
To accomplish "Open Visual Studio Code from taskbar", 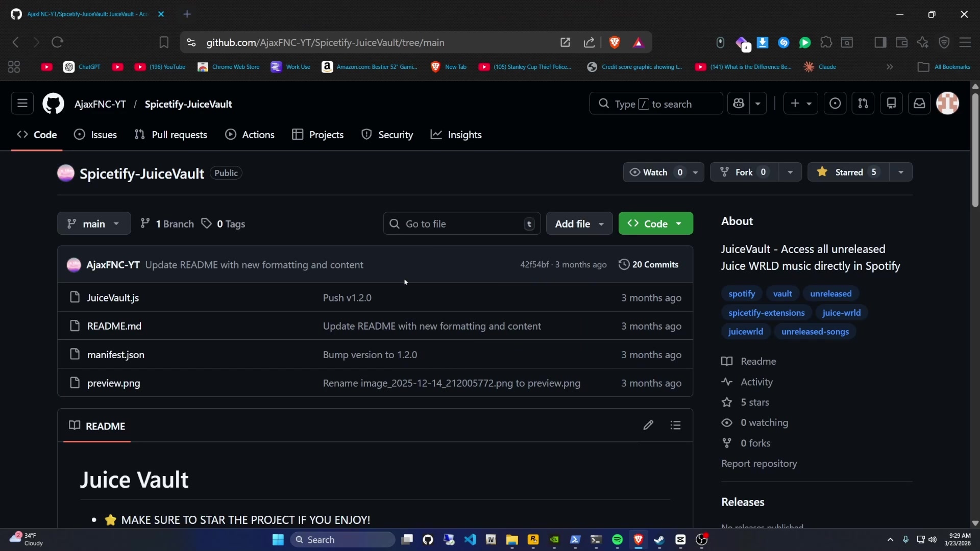I will click(470, 540).
